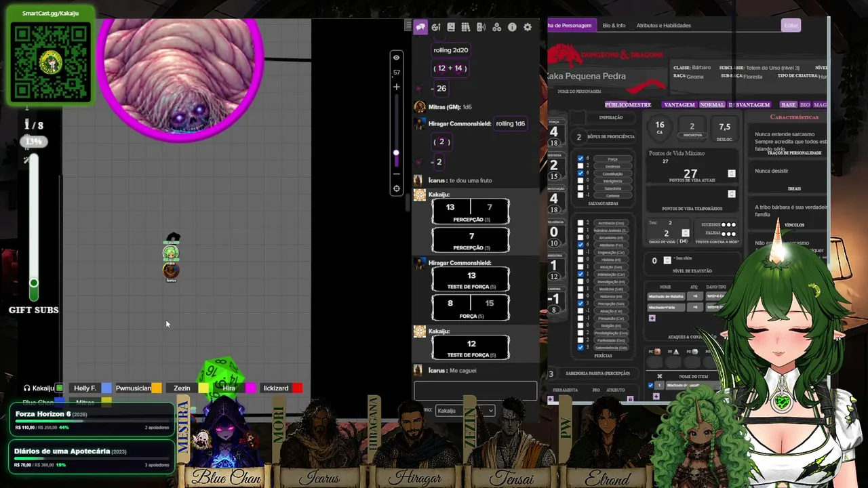Viewport: 868px width, 488px height.
Task: Switch to the Bio & Info tab
Action: 614,26
